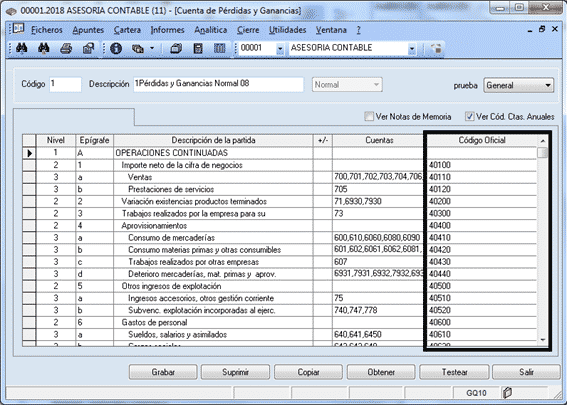Click the Consumo de mercaderías cell
The image size is (567, 405).
point(213,238)
